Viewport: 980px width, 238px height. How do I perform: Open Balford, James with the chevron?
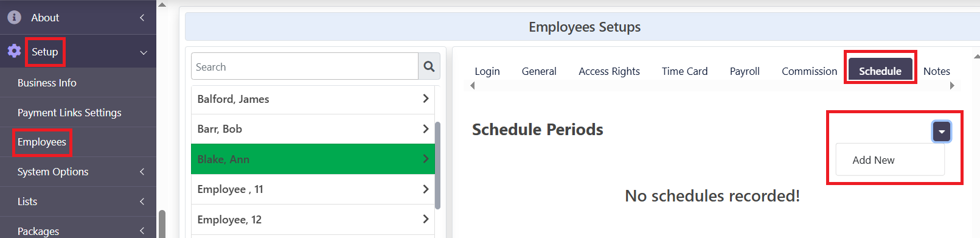pos(425,99)
